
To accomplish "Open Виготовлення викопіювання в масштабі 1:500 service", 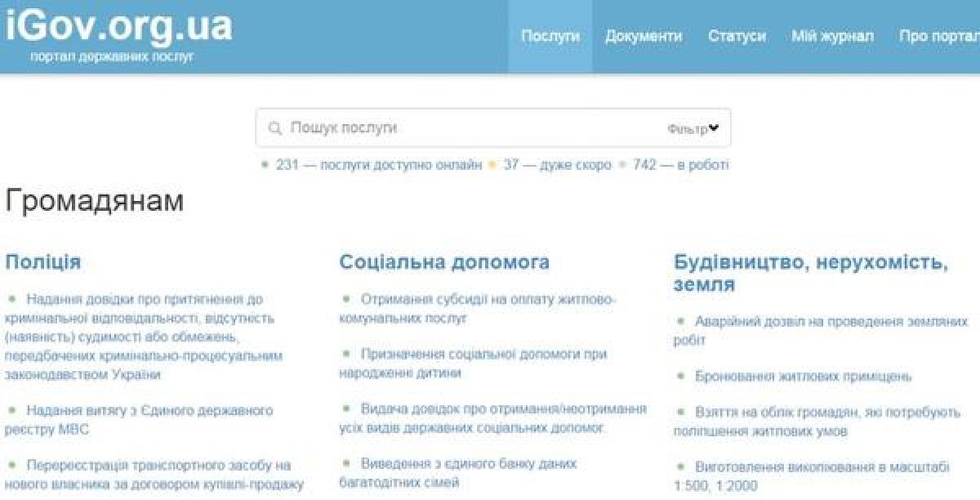I will click(x=812, y=476).
